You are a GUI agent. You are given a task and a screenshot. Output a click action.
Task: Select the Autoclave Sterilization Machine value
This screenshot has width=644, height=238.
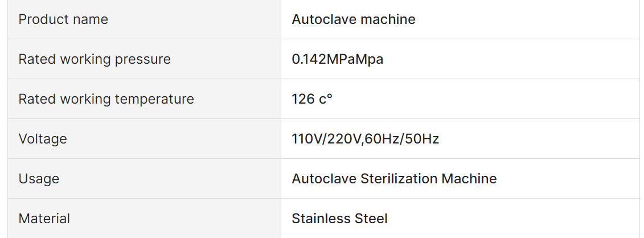point(394,179)
